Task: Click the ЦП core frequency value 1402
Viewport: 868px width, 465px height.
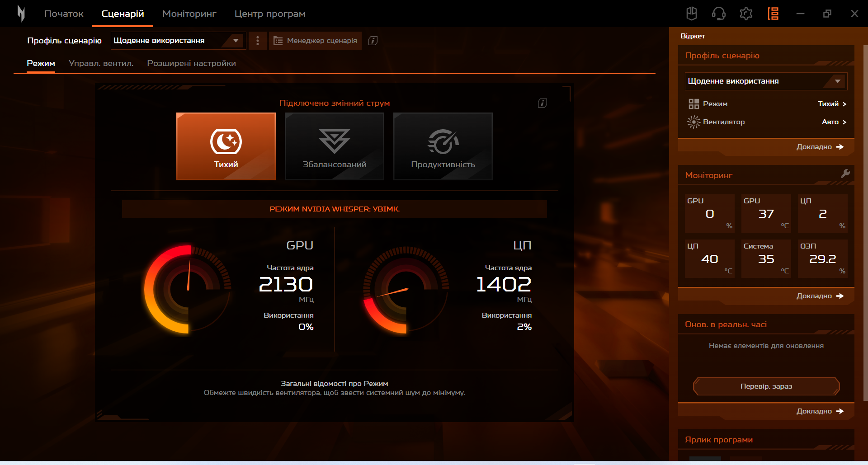Action: 504,284
